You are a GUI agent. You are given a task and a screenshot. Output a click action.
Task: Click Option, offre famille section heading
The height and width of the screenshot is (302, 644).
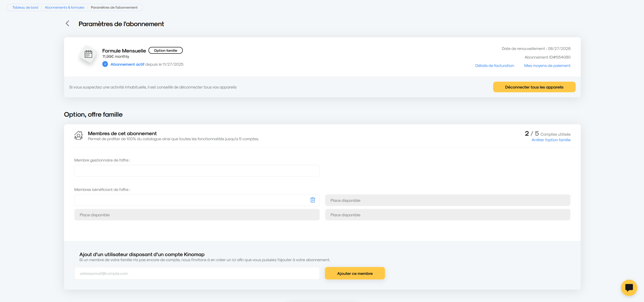[93, 114]
